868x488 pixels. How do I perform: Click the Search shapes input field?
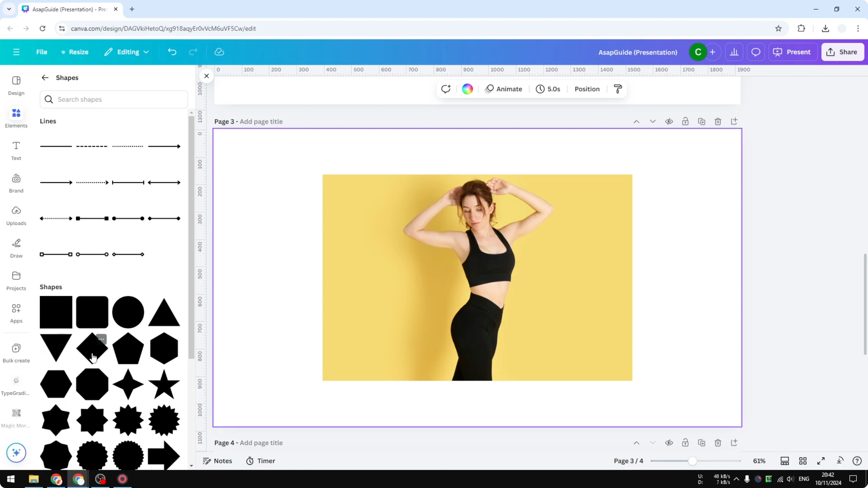(113, 99)
